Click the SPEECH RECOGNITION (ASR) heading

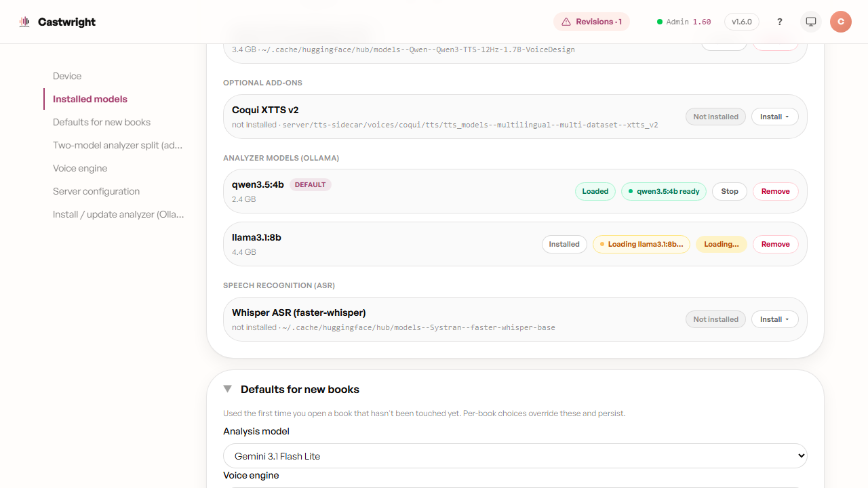[x=279, y=285]
